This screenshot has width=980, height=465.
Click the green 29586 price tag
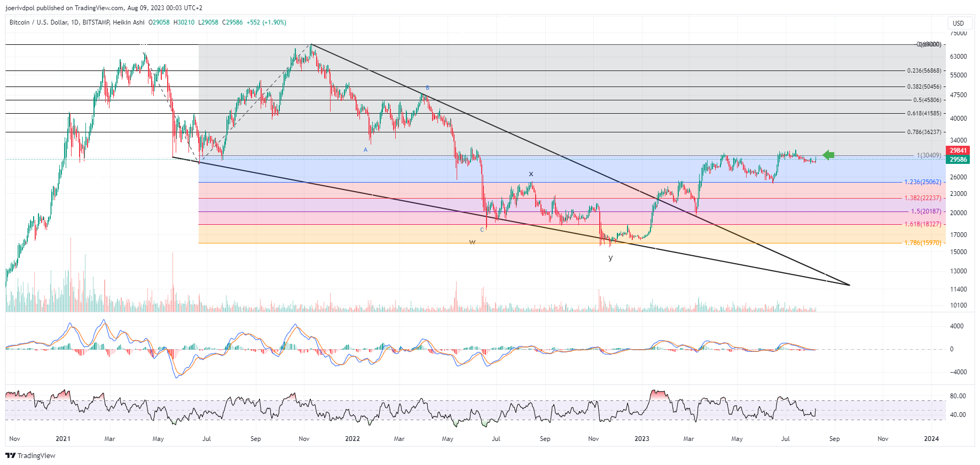(x=958, y=160)
